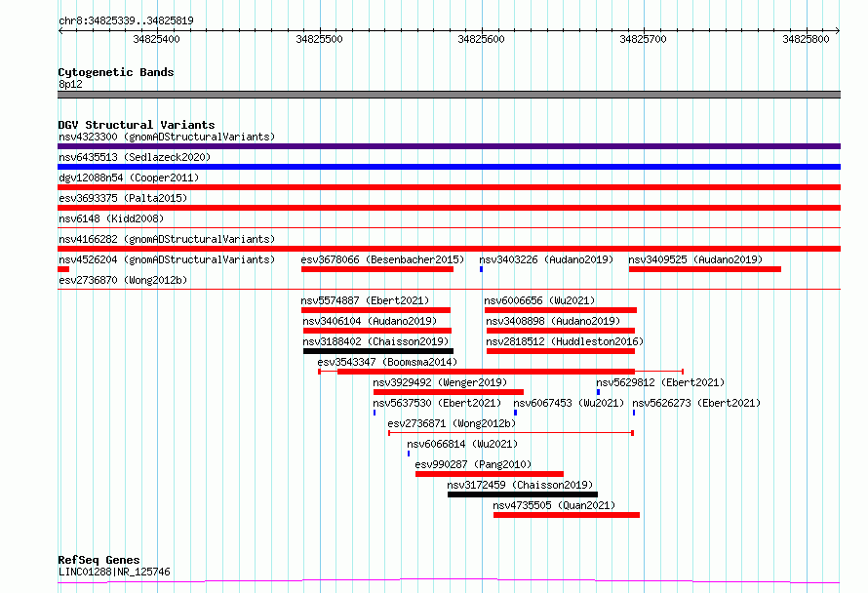Click the red nsv6006656 variant bar
This screenshot has height=593, width=868.
(561, 310)
